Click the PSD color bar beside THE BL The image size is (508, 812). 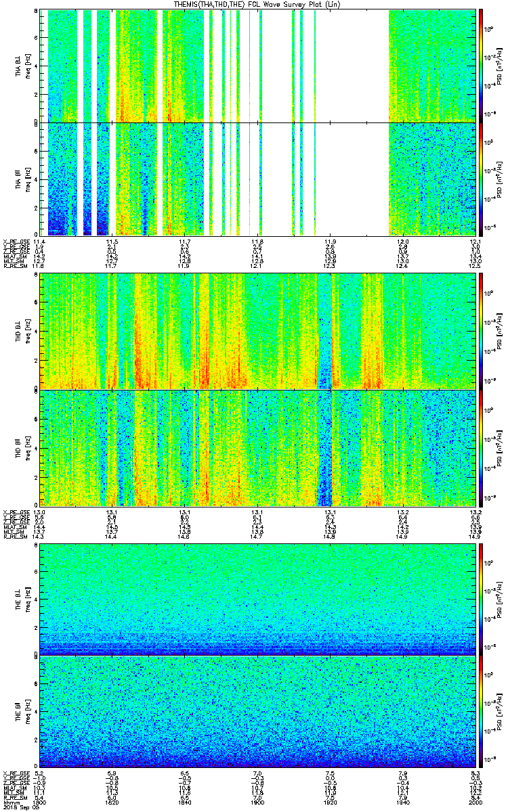click(482, 597)
